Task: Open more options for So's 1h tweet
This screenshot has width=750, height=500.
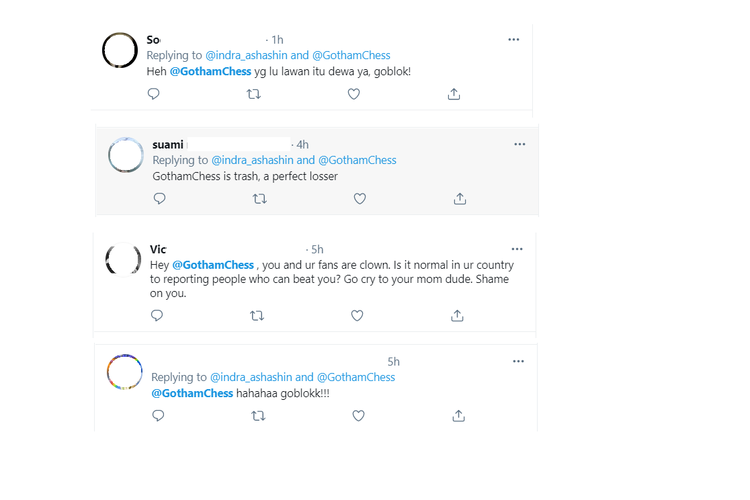Action: click(513, 40)
